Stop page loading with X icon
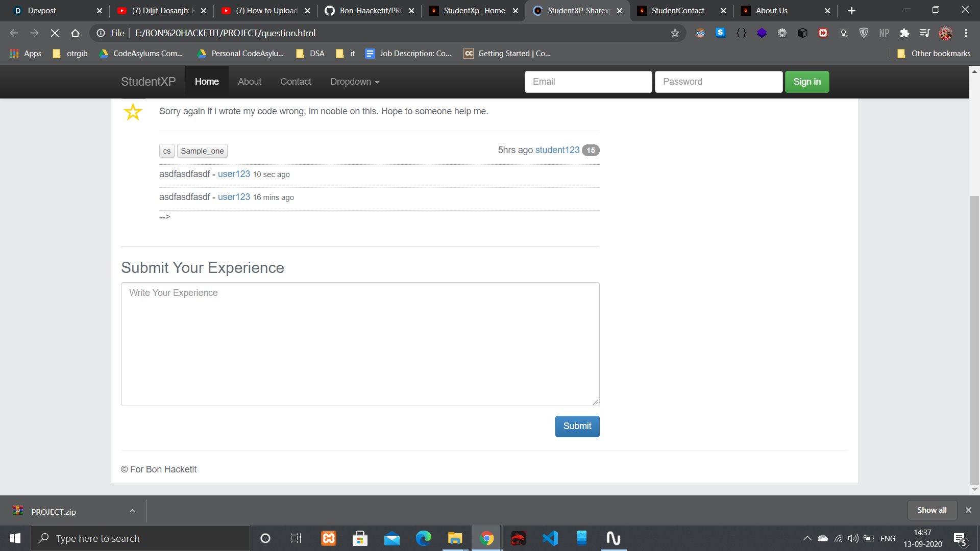 click(x=55, y=33)
